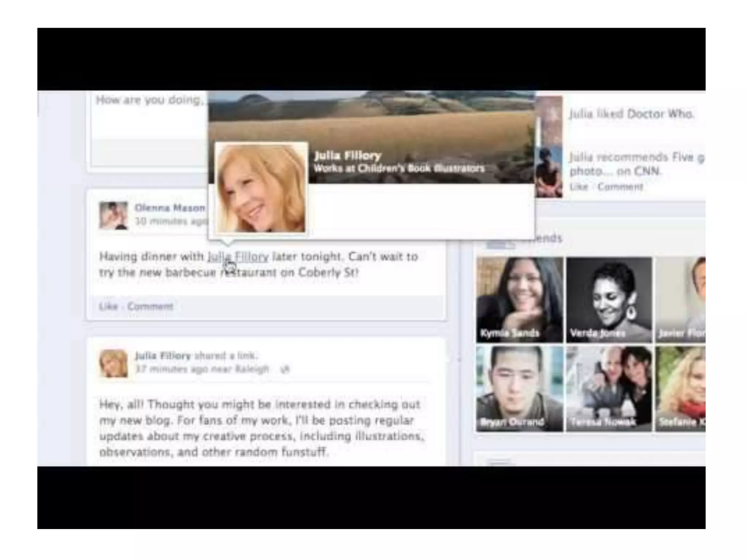This screenshot has height=560, width=747.
Task: Open Julia Fillory name on shared link post
Action: pos(163,356)
